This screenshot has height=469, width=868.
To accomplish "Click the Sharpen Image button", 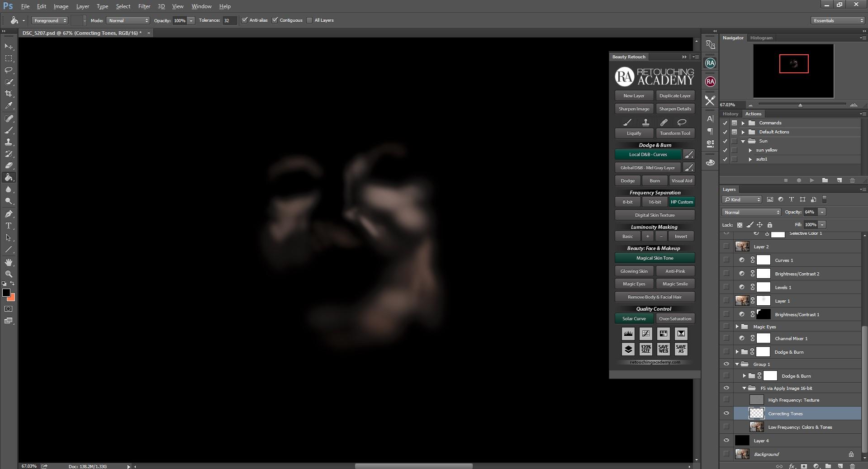I will [x=634, y=109].
